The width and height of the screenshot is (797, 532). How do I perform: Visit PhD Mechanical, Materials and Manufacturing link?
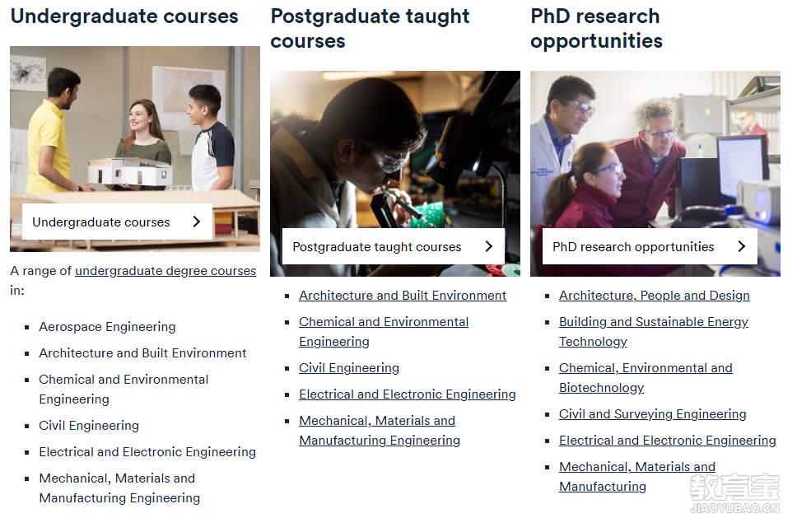click(x=637, y=477)
